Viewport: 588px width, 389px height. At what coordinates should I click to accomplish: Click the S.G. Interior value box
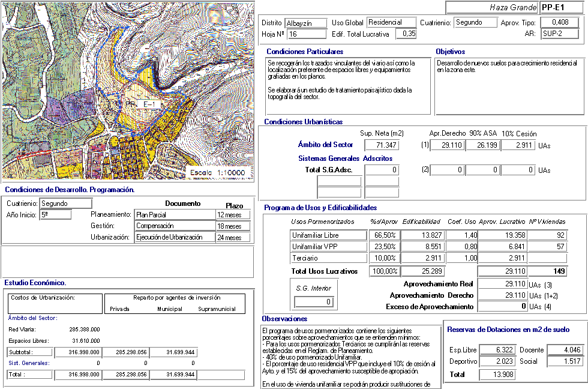tap(314, 302)
